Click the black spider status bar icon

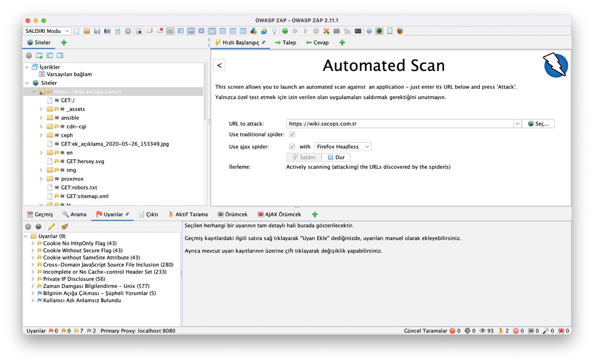point(531,331)
